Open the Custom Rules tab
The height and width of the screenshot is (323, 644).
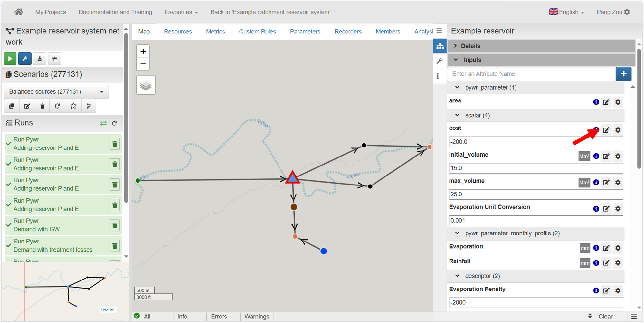[257, 32]
